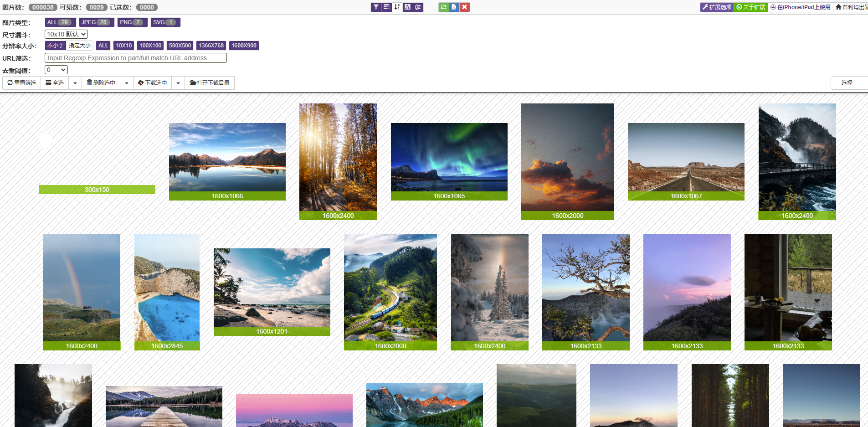Open 扩展选项 (extension options)

point(717,7)
